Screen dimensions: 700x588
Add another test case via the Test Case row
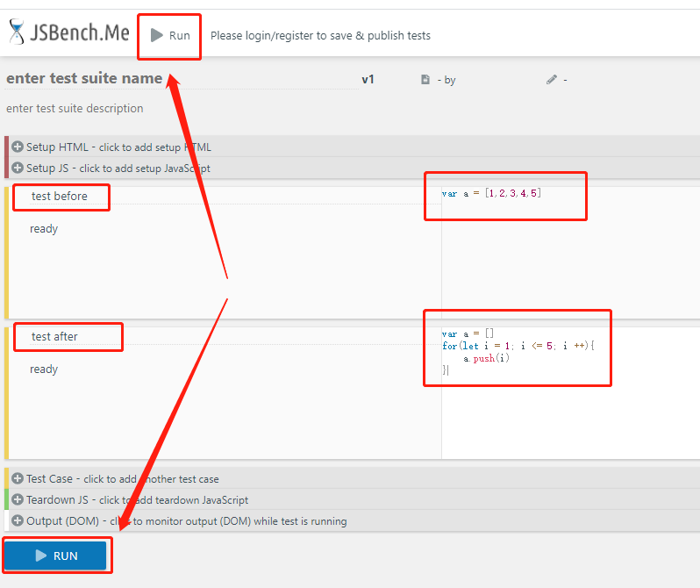tap(354, 478)
